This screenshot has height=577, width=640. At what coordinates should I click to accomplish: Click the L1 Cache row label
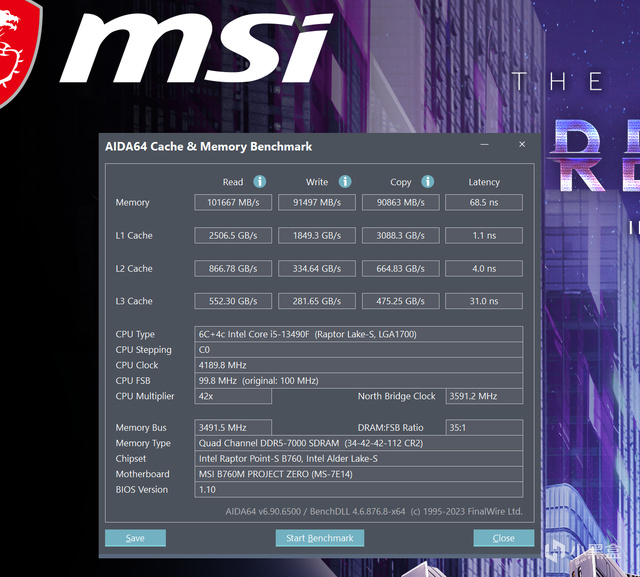pos(134,235)
